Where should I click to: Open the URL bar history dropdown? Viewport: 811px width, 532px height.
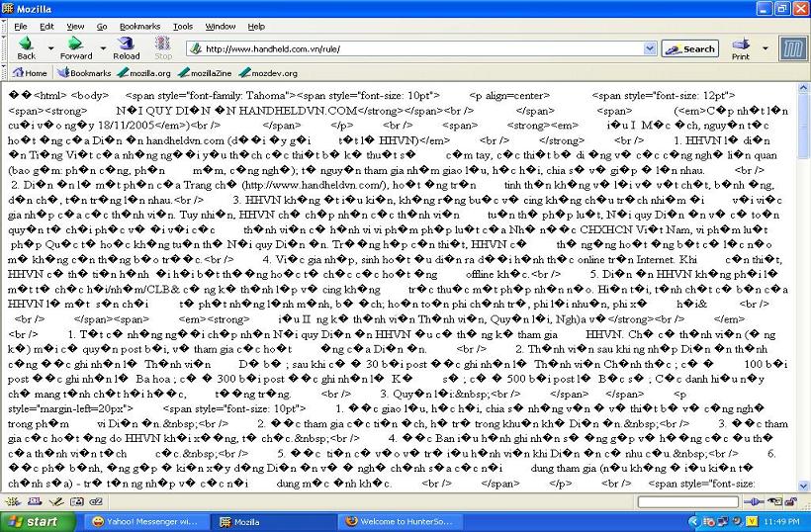650,48
